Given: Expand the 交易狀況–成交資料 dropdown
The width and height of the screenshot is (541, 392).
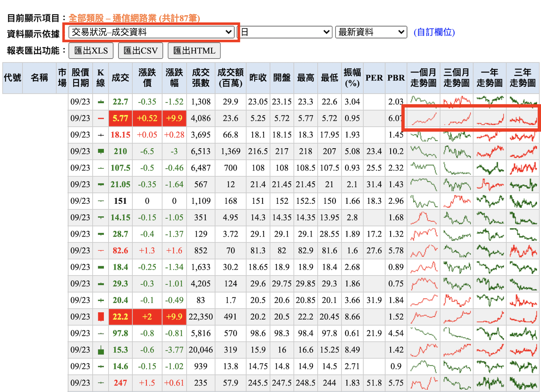Looking at the screenshot, I should (x=151, y=32).
